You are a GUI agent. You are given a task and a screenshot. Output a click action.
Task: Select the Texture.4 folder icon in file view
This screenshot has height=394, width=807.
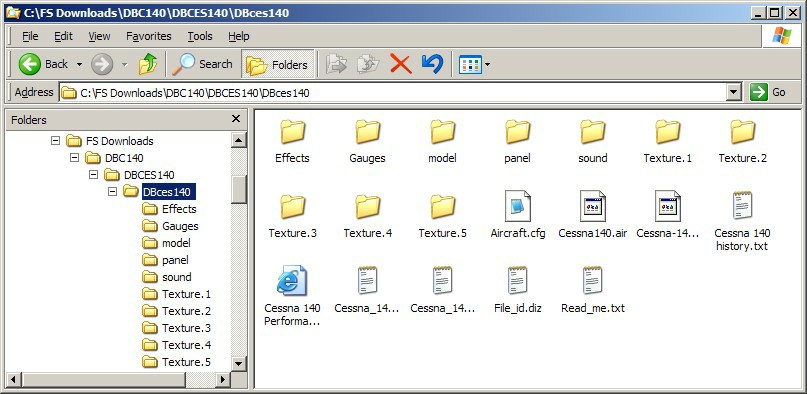[367, 207]
